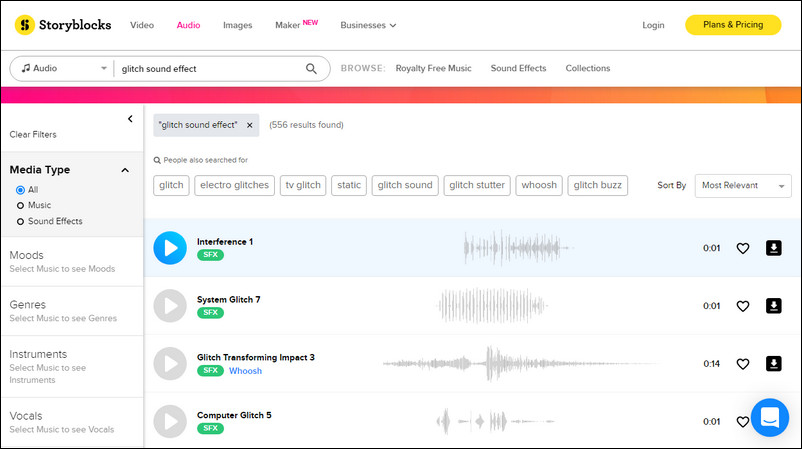Open the Maker NEW tab

[297, 25]
